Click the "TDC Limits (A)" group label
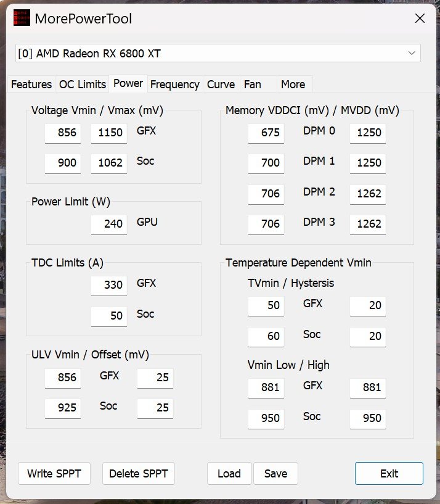The width and height of the screenshot is (440, 504). pyautogui.click(x=67, y=263)
